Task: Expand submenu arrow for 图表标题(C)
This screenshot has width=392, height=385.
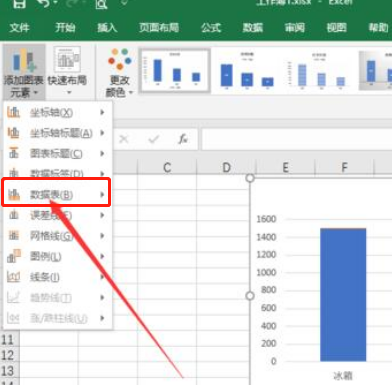Action: point(102,154)
